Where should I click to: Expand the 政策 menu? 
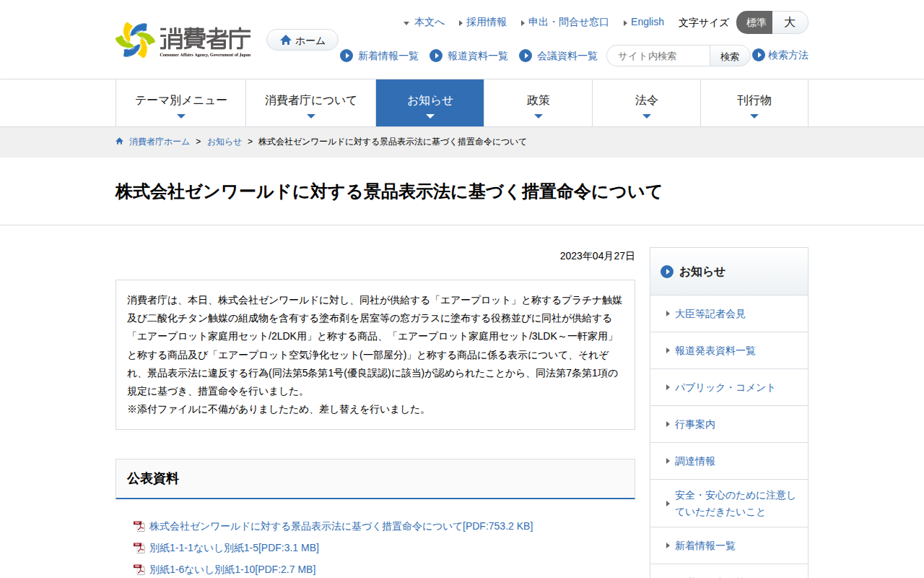click(x=539, y=103)
